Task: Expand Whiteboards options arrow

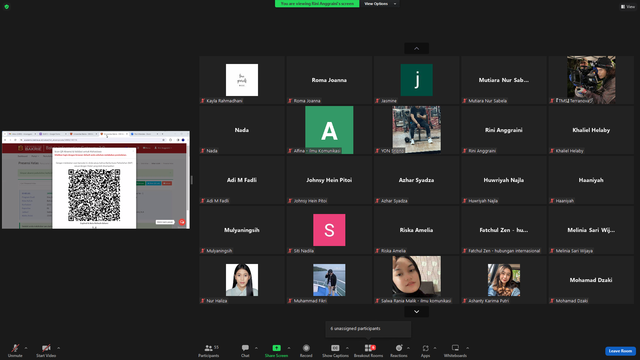Action: (467, 348)
